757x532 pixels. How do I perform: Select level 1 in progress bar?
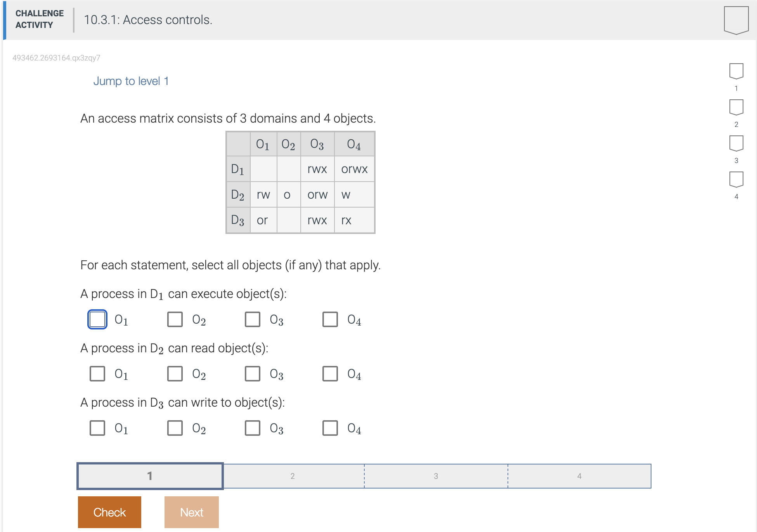[150, 476]
